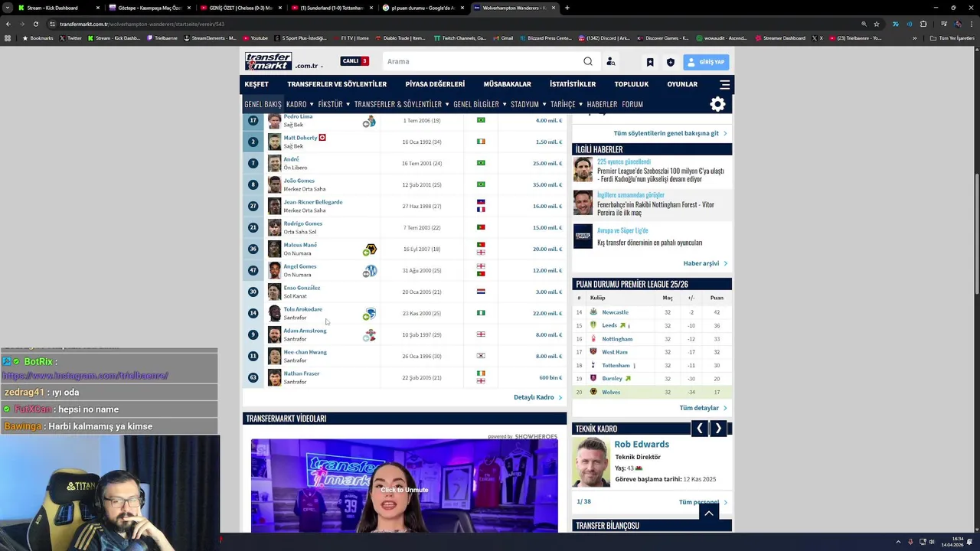980x551 pixels.
Task: Open Tüm söylentilerin genel bakışına git link
Action: [670, 133]
